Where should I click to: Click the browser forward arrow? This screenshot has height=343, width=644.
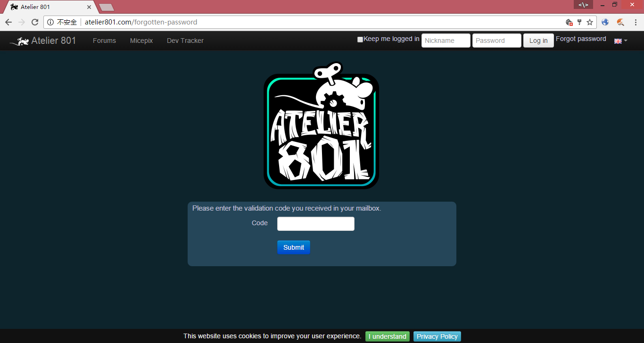pyautogui.click(x=22, y=22)
